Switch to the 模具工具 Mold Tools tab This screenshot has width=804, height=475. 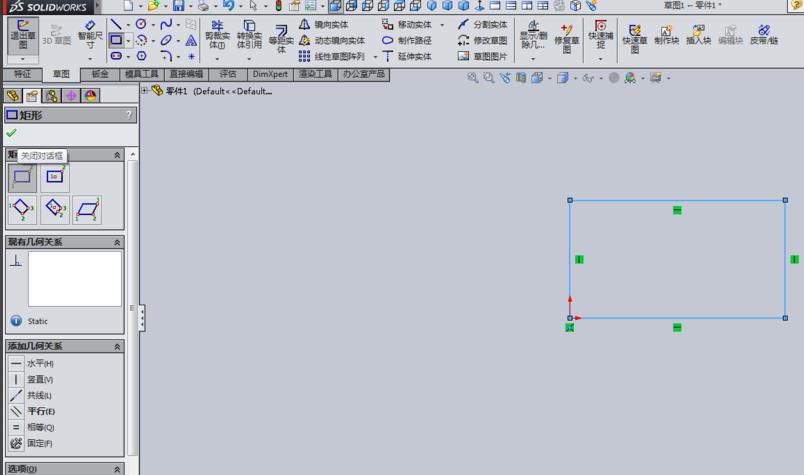pos(142,74)
